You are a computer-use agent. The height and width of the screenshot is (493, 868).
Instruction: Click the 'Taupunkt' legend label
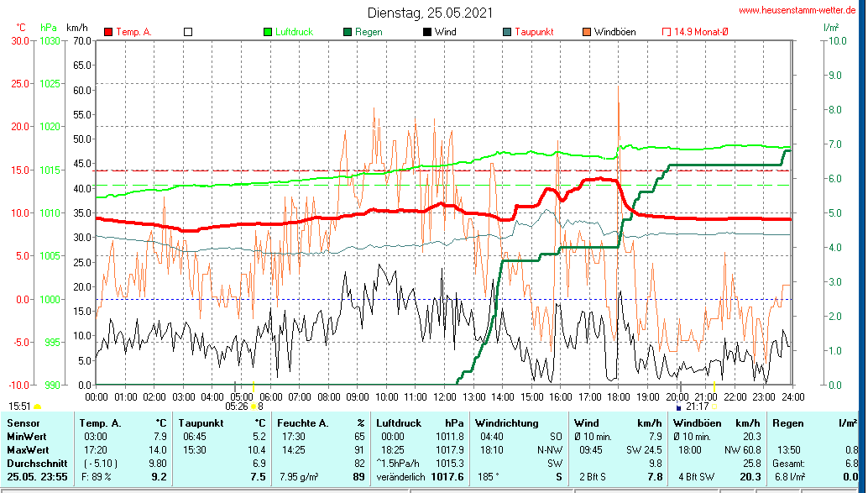click(x=534, y=32)
